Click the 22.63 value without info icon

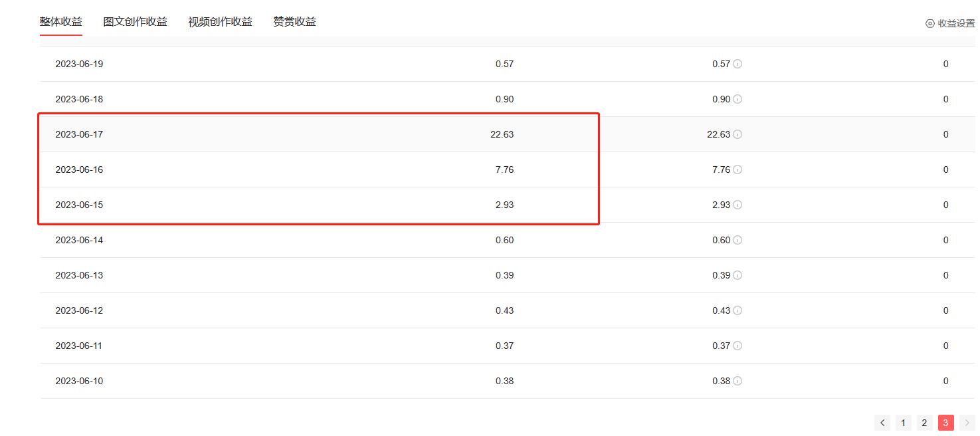point(502,134)
